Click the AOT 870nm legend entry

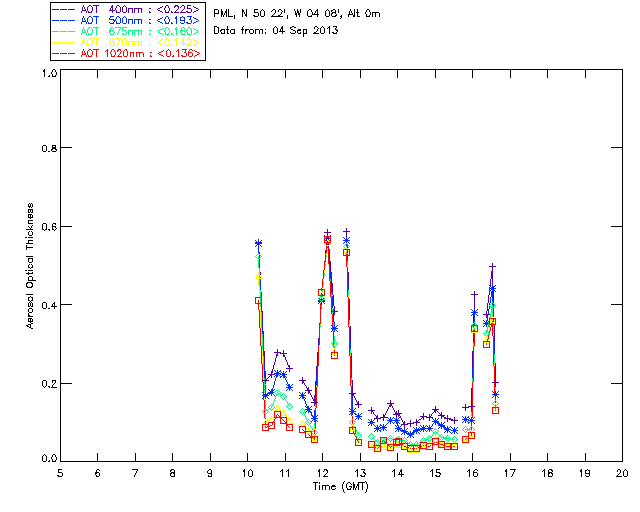128,42
